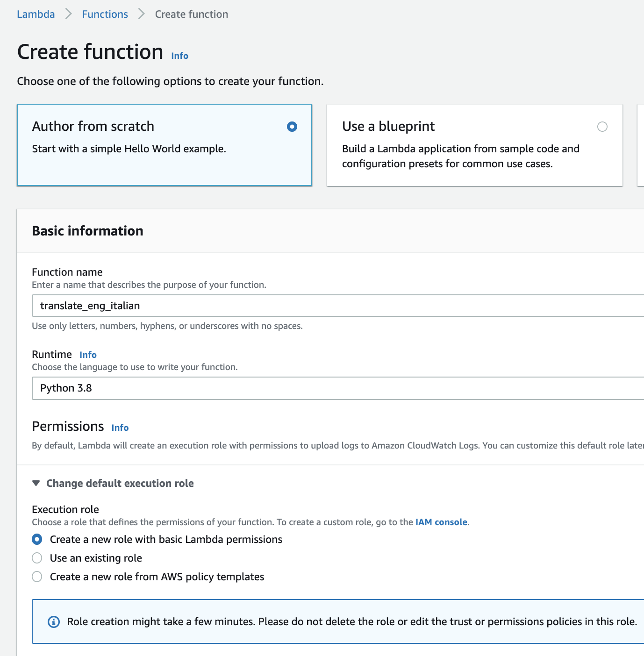Click the Use a blueprint card title

click(388, 126)
